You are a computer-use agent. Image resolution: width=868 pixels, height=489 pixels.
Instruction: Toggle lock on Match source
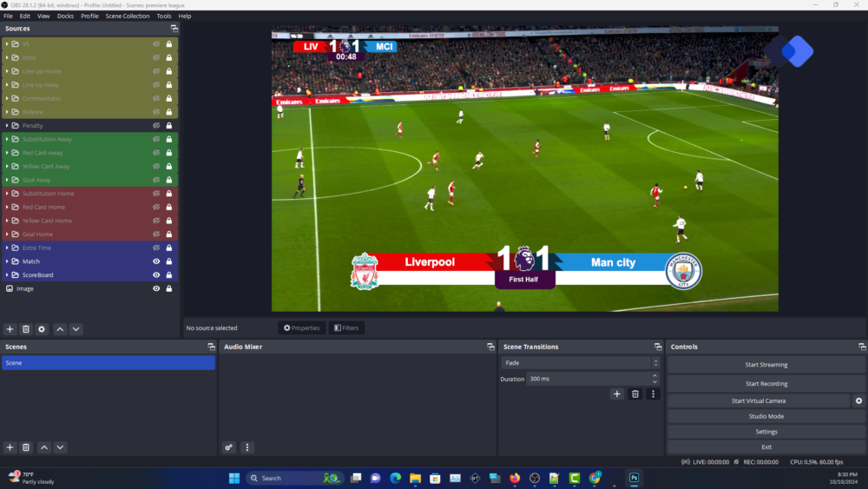169,261
